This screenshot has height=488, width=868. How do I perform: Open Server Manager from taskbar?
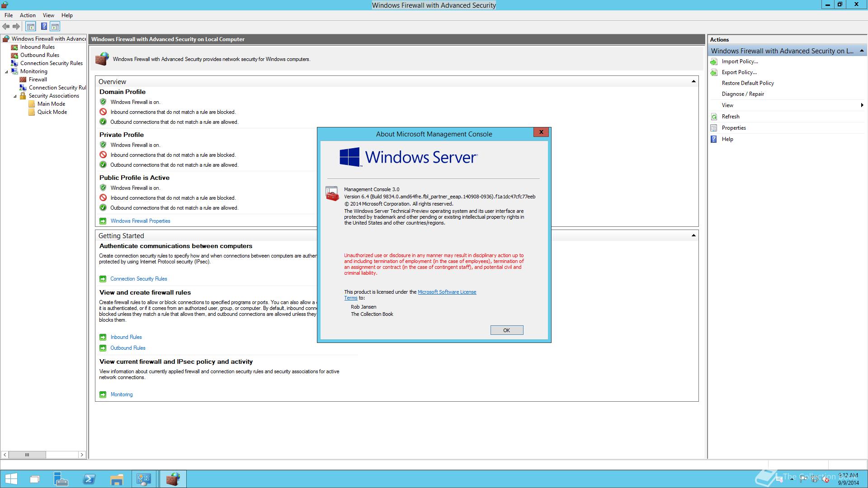[61, 479]
